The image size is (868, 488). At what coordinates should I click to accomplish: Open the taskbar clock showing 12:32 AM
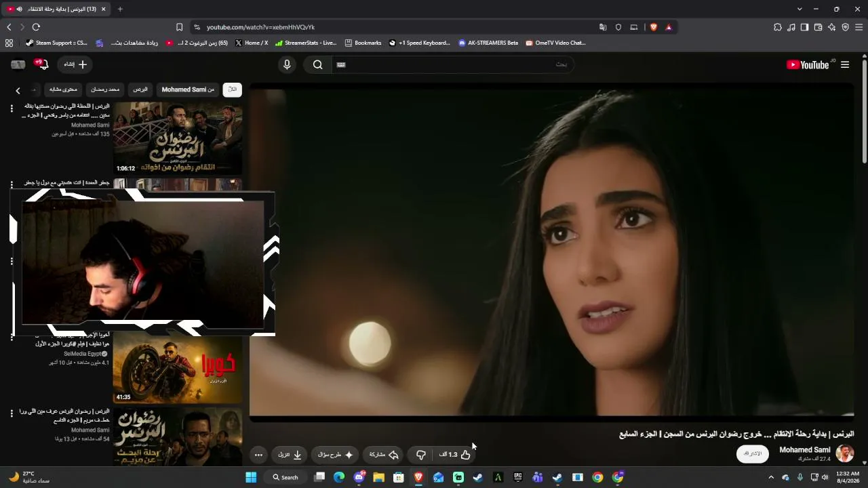click(848, 477)
